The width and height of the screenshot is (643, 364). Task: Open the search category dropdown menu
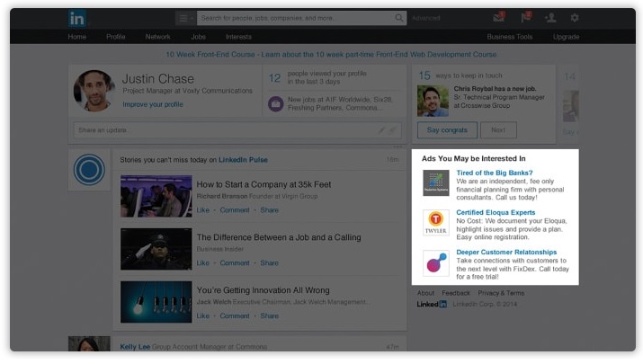186,18
